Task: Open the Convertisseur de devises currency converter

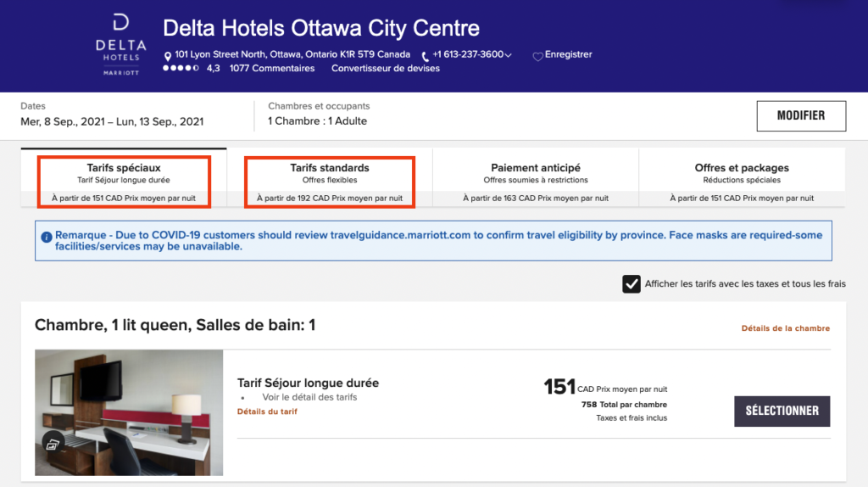Action: [x=386, y=69]
